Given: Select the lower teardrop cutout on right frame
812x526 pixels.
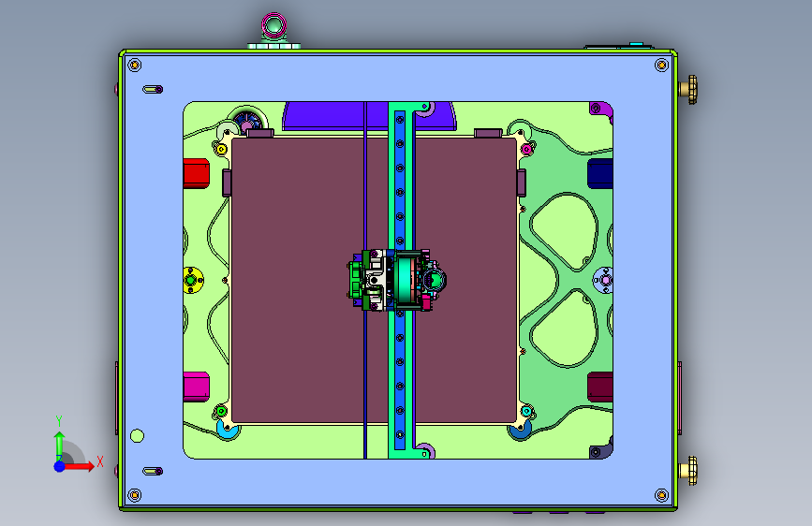Looking at the screenshot, I should click(564, 329).
